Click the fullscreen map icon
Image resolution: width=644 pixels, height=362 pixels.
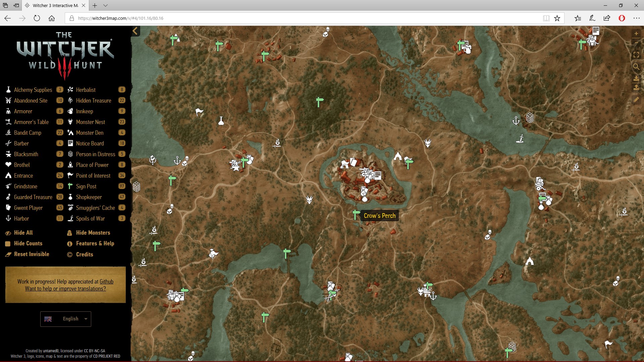636,55
